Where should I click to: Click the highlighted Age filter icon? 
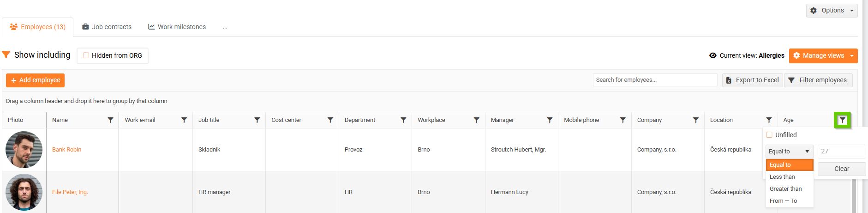click(842, 120)
